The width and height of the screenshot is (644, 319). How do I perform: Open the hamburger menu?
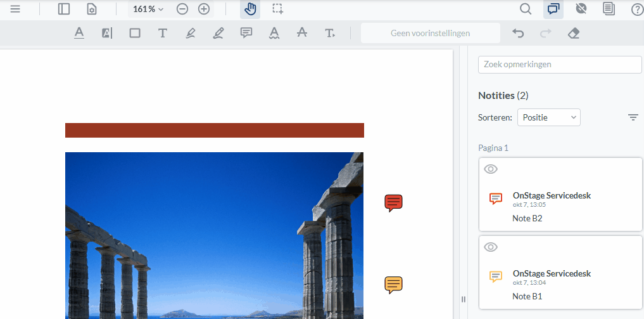click(x=15, y=9)
